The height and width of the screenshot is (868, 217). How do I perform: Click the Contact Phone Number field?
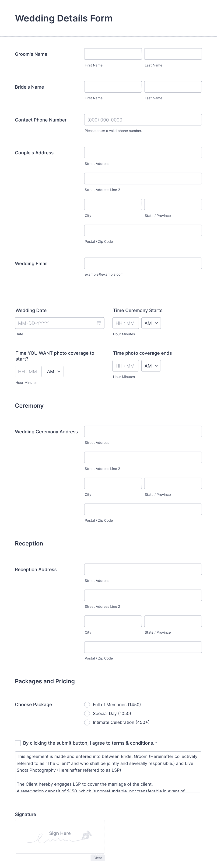[x=143, y=120]
